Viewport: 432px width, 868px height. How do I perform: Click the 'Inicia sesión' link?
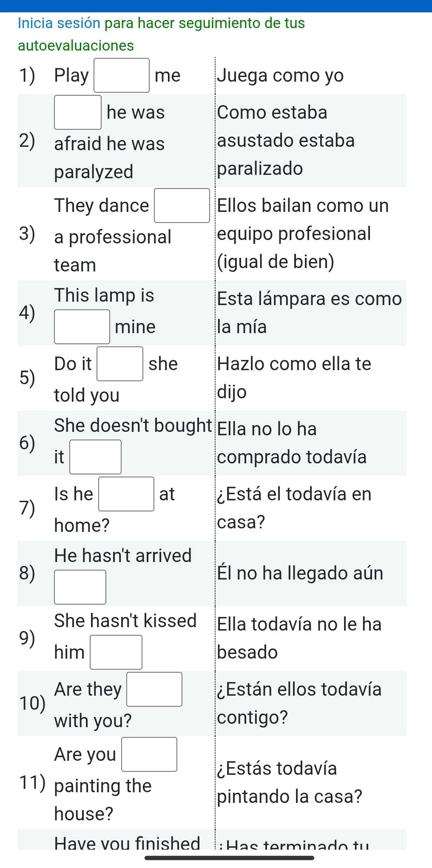(x=59, y=23)
